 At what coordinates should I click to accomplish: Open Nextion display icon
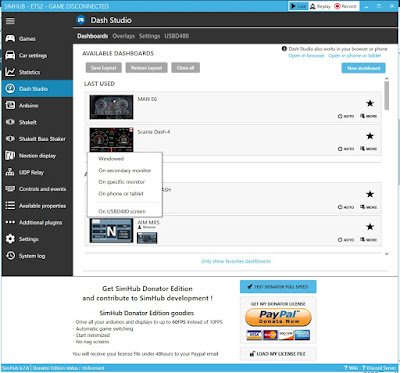click(x=10, y=155)
